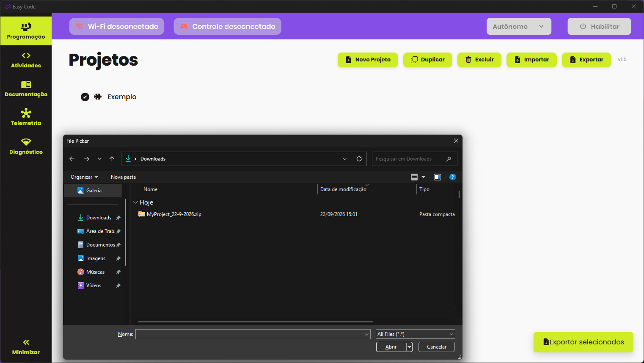644x363 pixels.
Task: Select Downloads in the navigation pane
Action: click(99, 218)
